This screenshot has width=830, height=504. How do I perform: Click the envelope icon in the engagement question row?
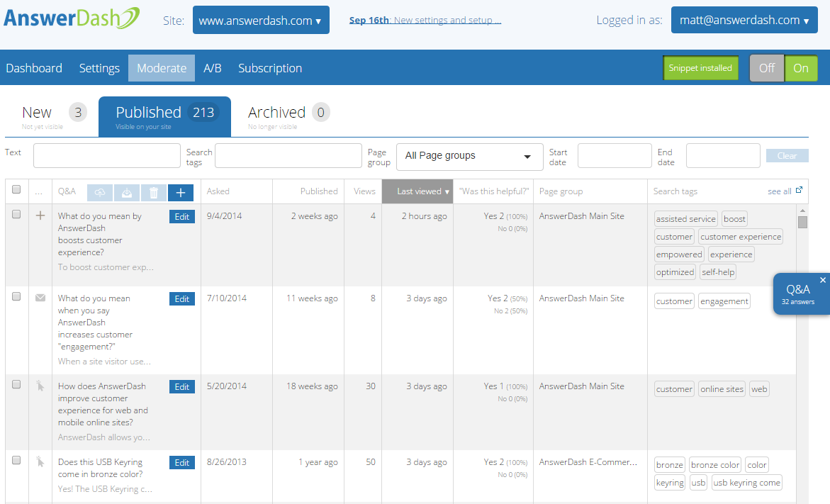point(40,298)
